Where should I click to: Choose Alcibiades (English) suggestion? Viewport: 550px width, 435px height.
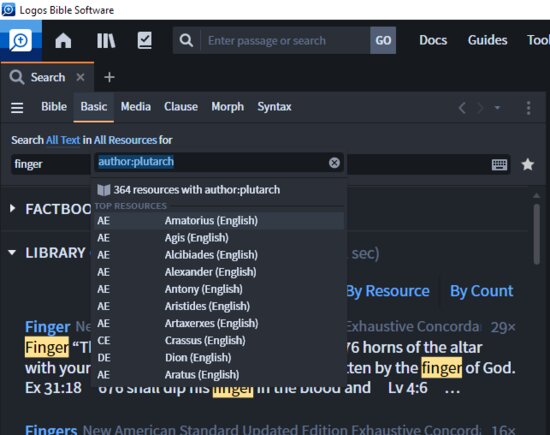(x=219, y=255)
